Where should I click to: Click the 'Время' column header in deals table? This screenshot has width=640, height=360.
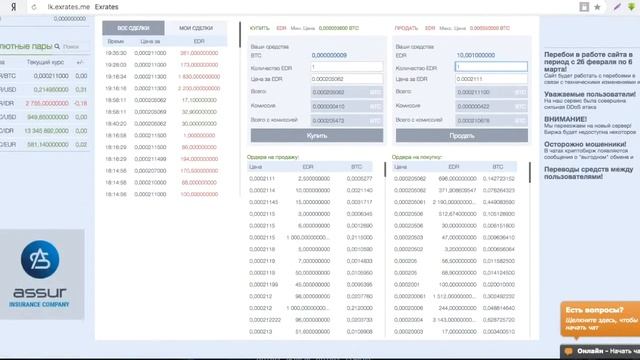116,42
